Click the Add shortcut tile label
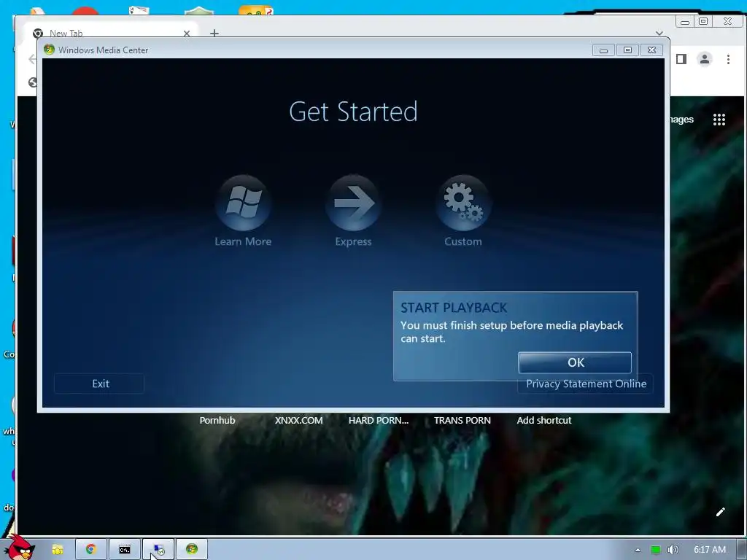Image resolution: width=747 pixels, height=560 pixels. coord(544,421)
